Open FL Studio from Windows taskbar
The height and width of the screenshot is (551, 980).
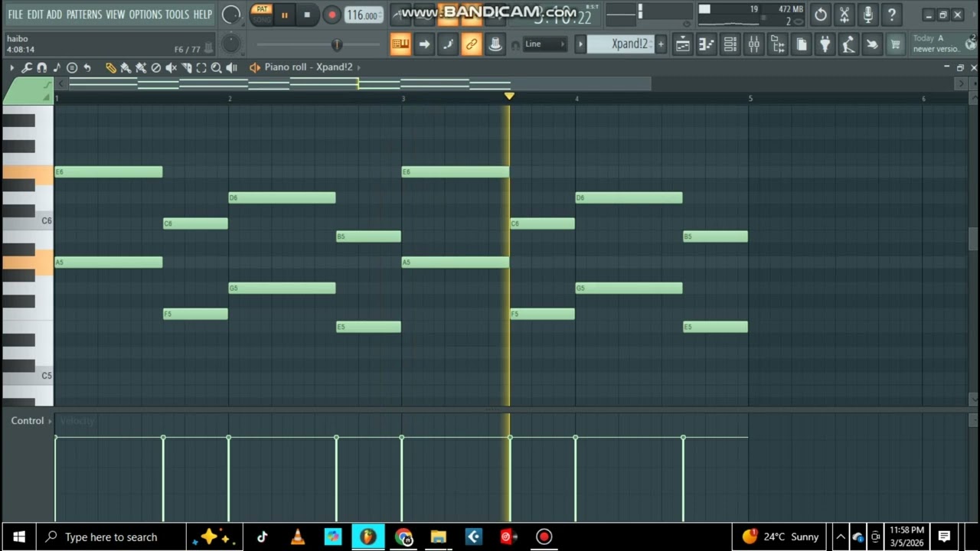tap(367, 537)
